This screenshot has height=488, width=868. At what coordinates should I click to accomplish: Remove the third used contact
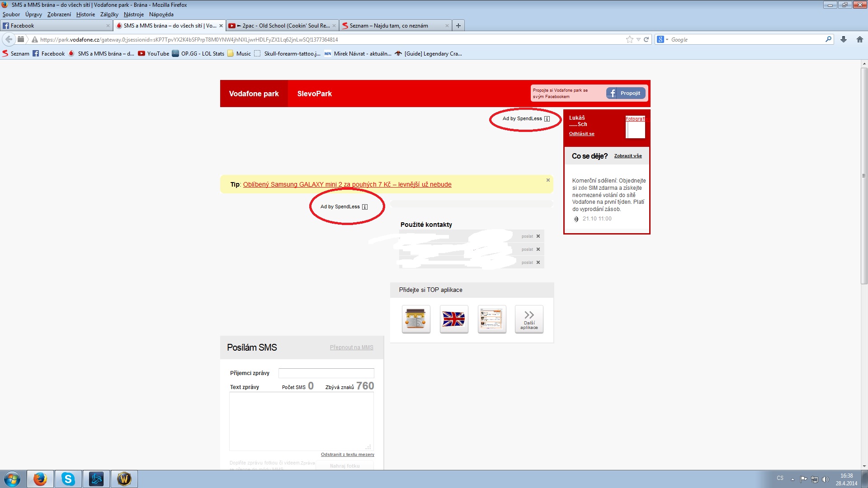pos(538,263)
